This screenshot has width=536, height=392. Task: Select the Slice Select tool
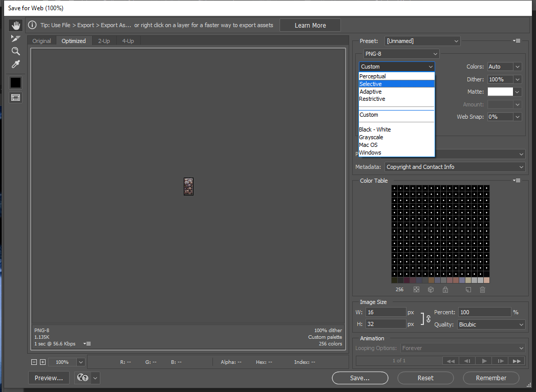(x=16, y=38)
